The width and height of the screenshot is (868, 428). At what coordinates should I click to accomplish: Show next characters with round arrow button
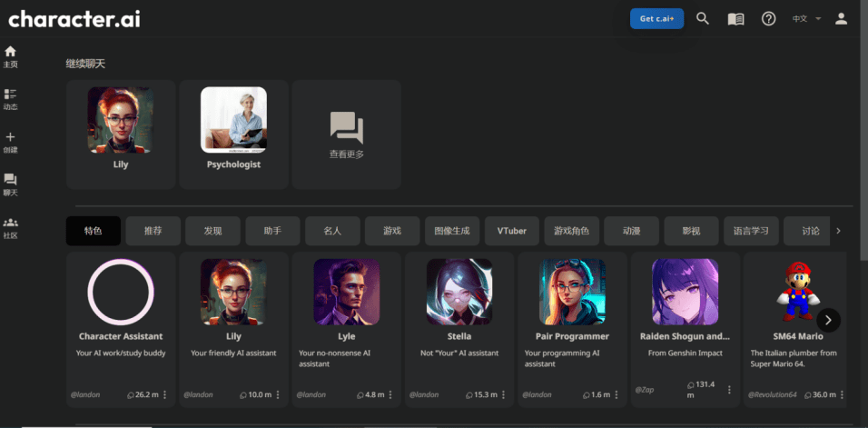(x=828, y=320)
